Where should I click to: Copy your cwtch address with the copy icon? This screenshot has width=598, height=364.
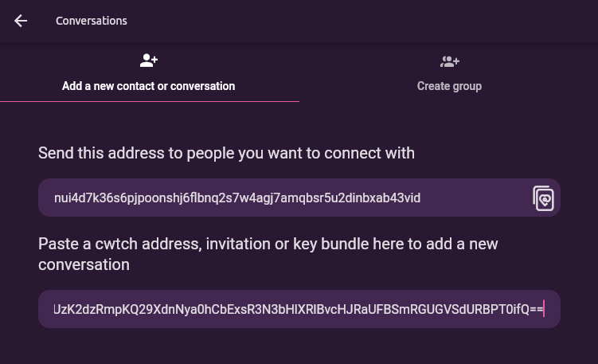click(x=543, y=198)
